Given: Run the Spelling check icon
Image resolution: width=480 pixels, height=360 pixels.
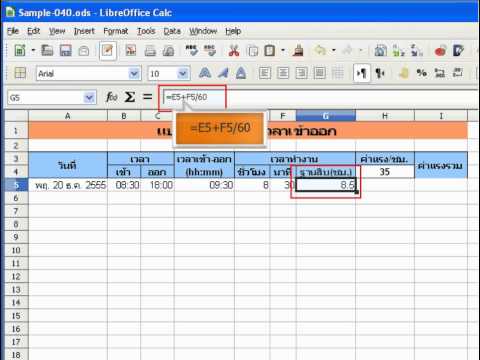Looking at the screenshot, I should tap(192, 51).
